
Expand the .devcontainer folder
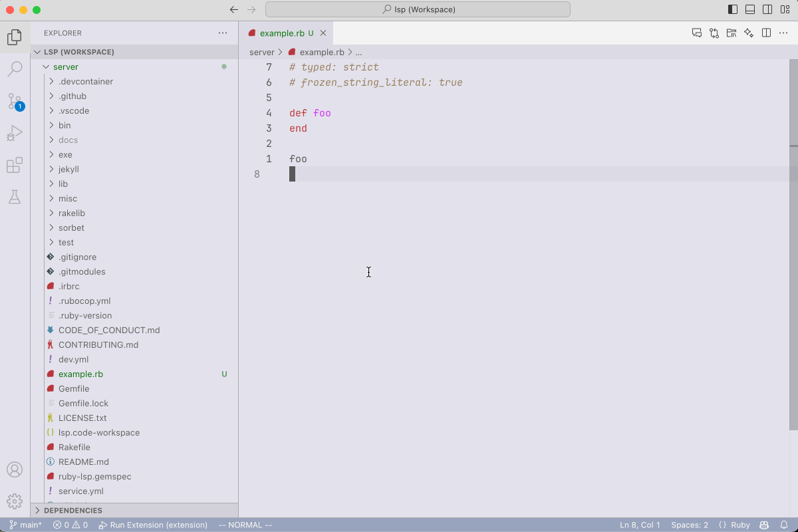pyautogui.click(x=134, y=81)
